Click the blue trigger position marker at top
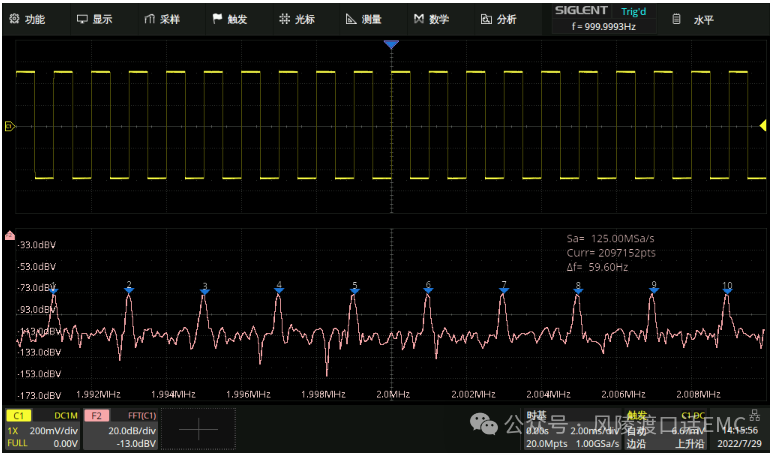Viewport: 770px width, 455px height. point(391,45)
